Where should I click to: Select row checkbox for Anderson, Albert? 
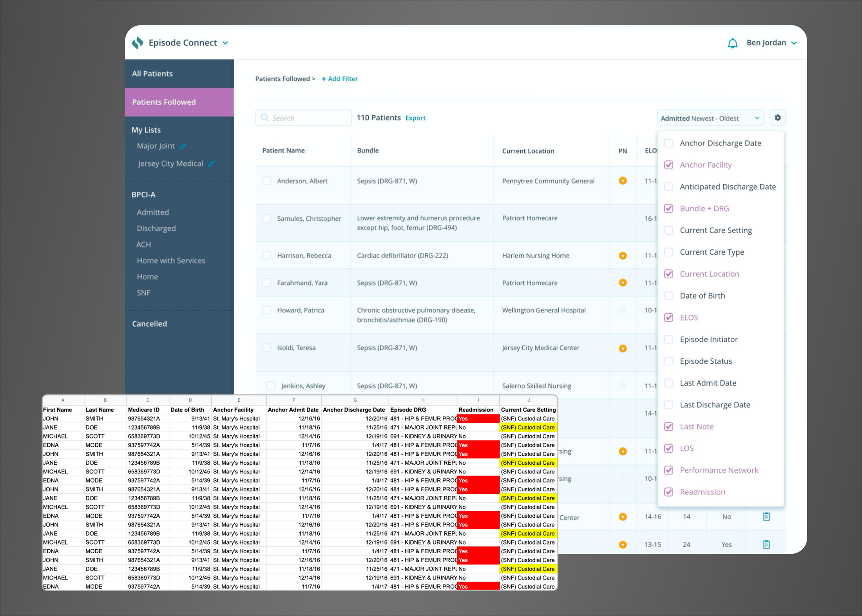(266, 181)
